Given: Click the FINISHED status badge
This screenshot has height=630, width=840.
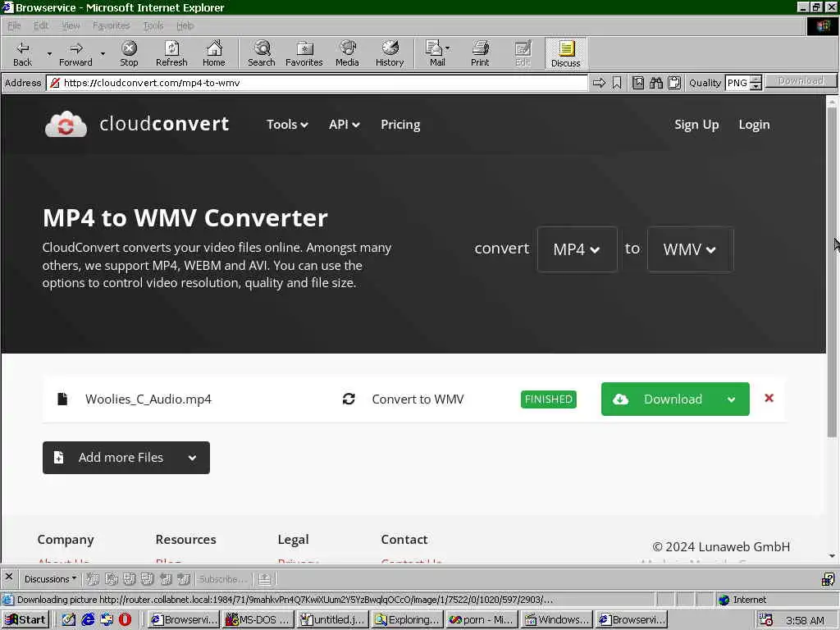Looking at the screenshot, I should tap(548, 399).
